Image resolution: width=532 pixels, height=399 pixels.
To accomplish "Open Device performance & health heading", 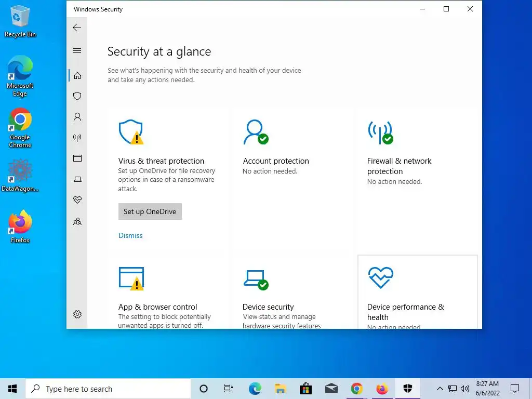I will (405, 312).
